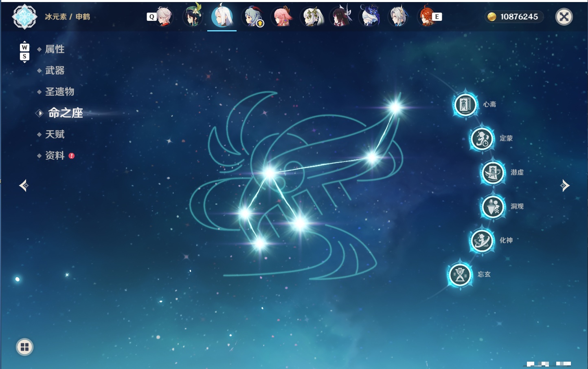Pick the dark-haired character with white ribbon
This screenshot has width=588, height=369.
click(341, 17)
